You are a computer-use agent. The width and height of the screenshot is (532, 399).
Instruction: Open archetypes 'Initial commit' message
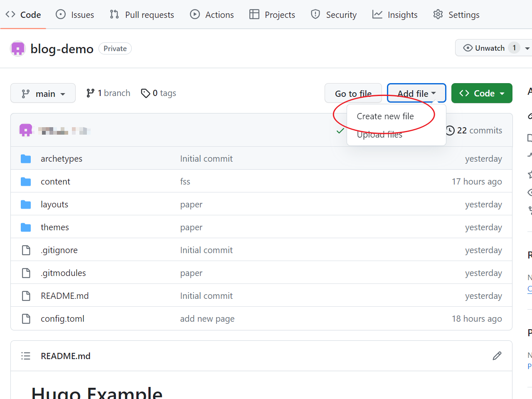pos(207,159)
